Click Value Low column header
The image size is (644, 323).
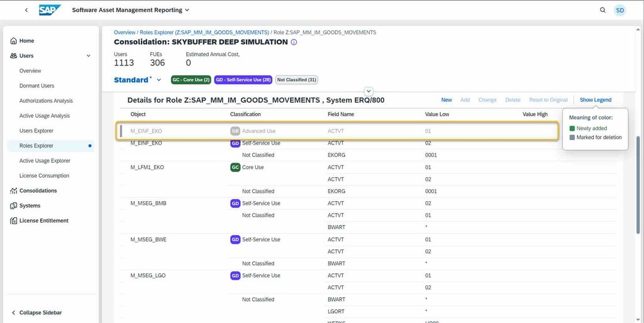click(437, 114)
